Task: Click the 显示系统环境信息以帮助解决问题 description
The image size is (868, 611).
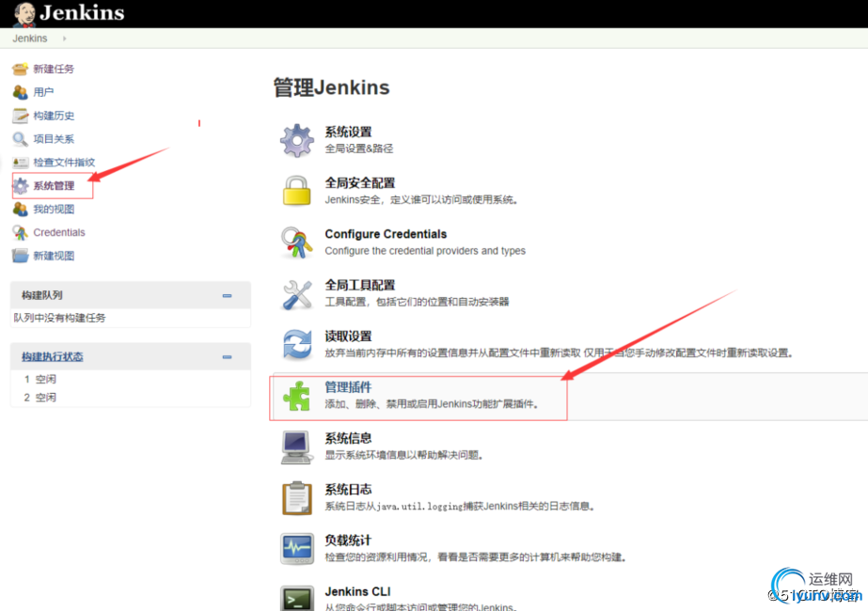Action: (404, 456)
